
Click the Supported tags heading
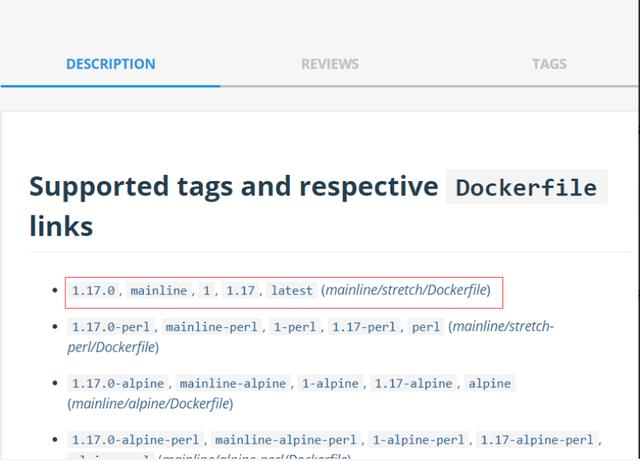tap(233, 186)
